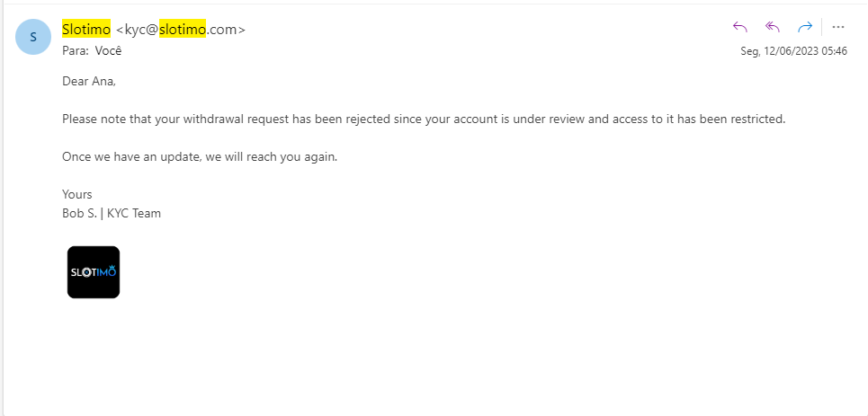Open the More actions ellipsis menu
Screen dimensions: 868x416
pyautogui.click(x=838, y=27)
